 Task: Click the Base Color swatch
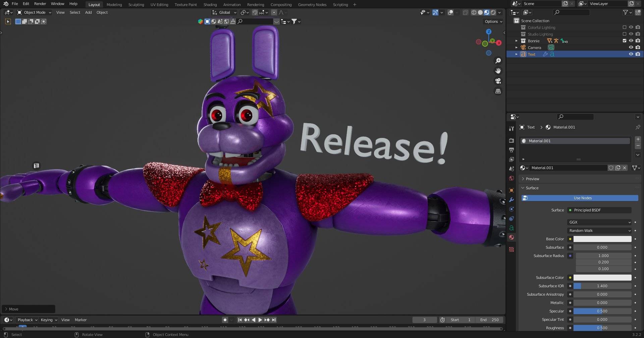[x=602, y=239]
